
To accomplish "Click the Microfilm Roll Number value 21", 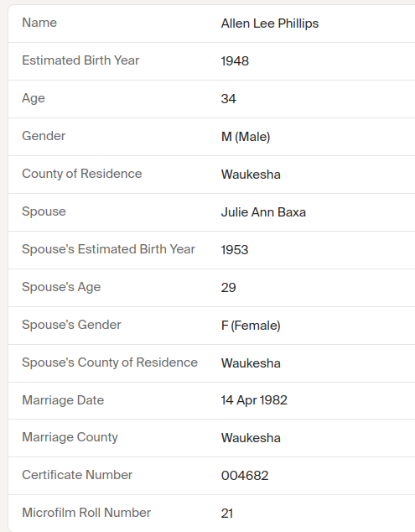I will click(227, 514).
